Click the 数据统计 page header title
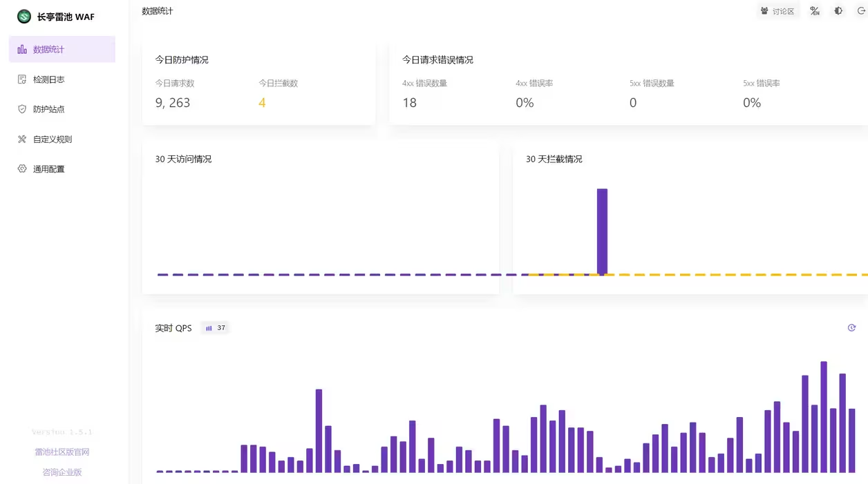The width and height of the screenshot is (868, 484). point(158,11)
